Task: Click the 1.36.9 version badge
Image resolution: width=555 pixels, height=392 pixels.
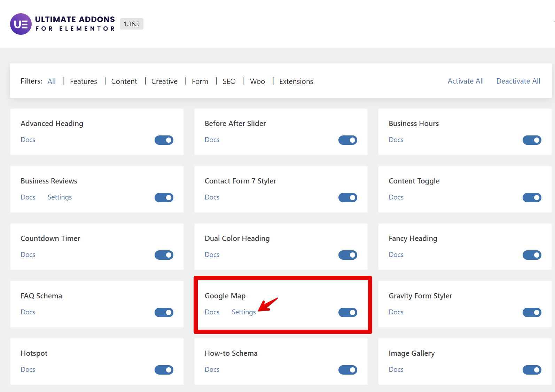Action: click(132, 24)
